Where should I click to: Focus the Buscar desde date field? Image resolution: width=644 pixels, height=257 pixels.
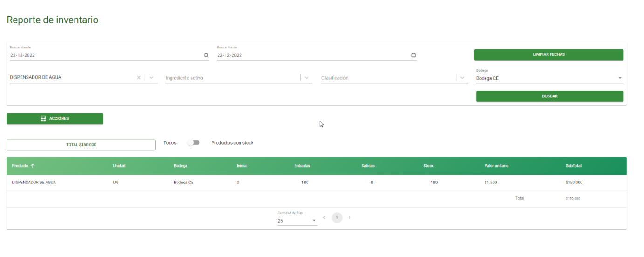110,55
